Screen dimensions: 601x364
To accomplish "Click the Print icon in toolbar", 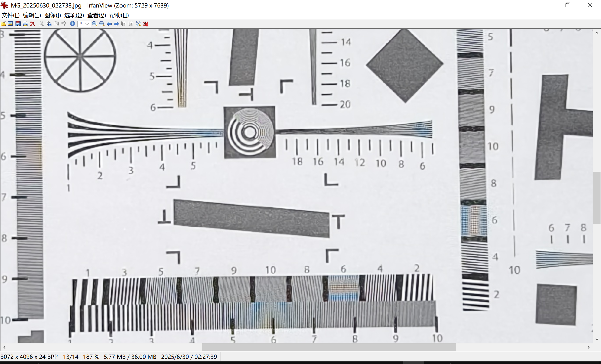I will click(25, 24).
